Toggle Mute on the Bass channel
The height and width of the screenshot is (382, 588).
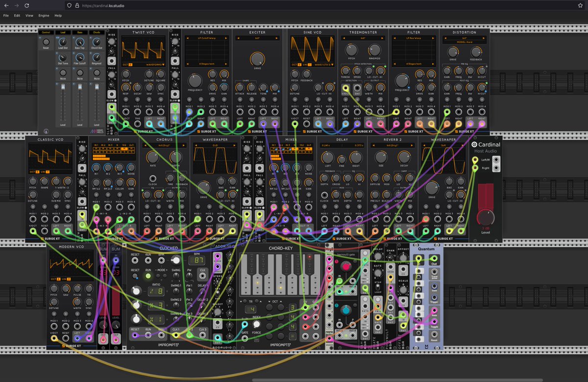(80, 73)
